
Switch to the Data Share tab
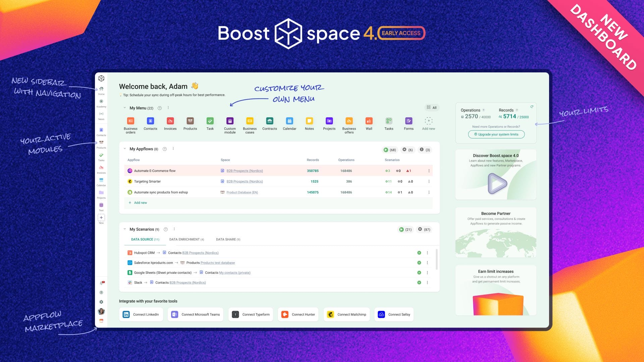[228, 240]
